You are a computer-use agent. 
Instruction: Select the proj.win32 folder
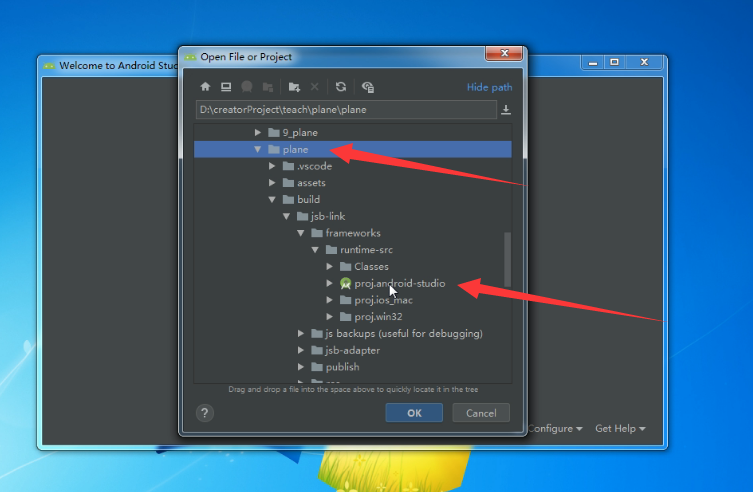pyautogui.click(x=378, y=317)
